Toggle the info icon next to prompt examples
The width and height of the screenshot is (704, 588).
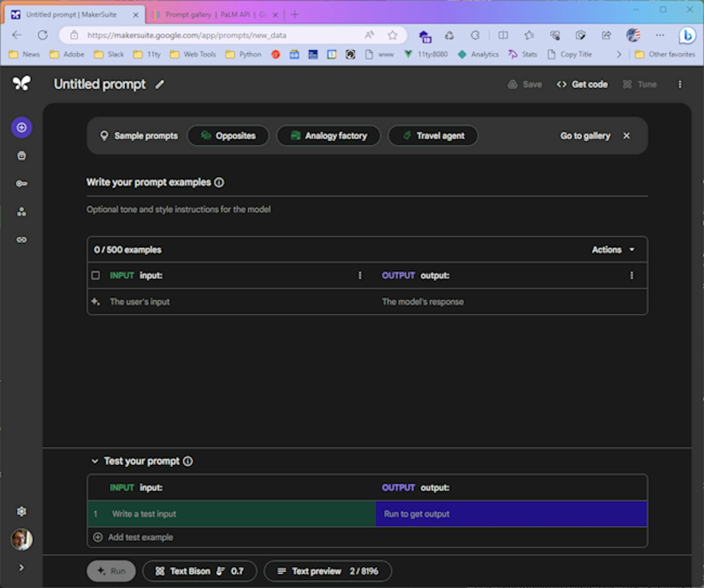point(220,182)
